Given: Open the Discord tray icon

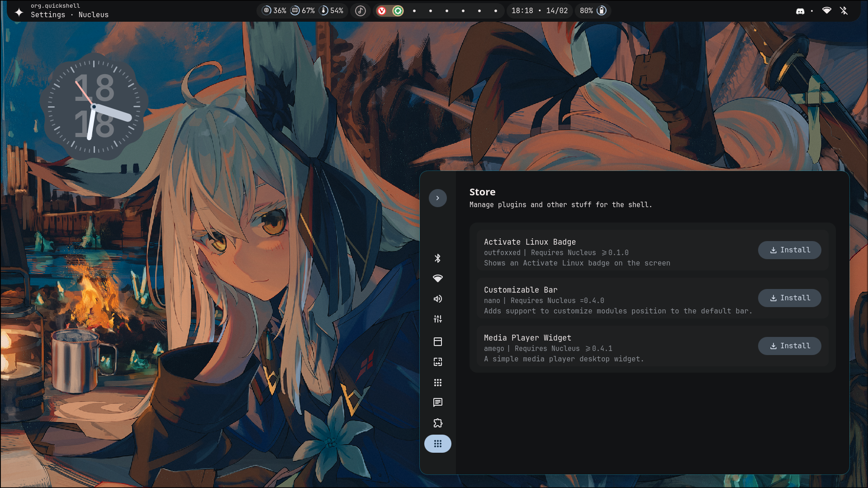Looking at the screenshot, I should [800, 11].
